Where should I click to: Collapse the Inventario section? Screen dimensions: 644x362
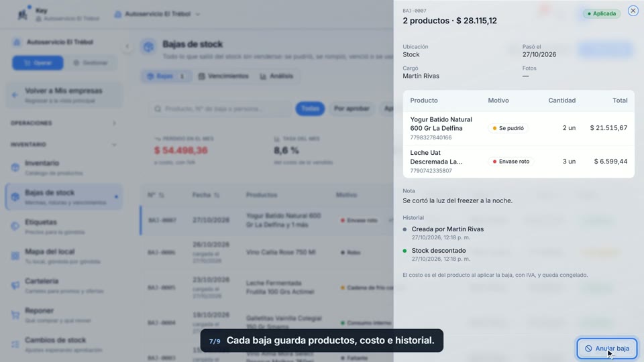[x=64, y=145]
